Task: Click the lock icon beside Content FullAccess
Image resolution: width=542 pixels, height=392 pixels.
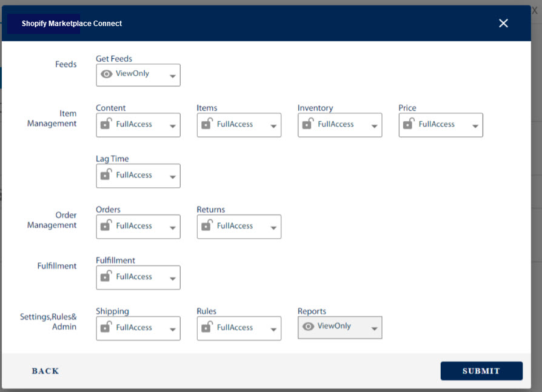Action: coord(107,124)
